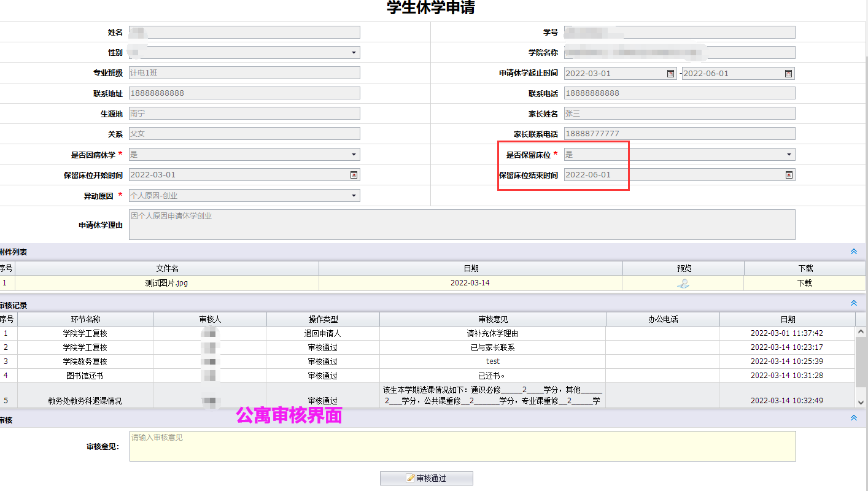Image resolution: width=868 pixels, height=491 pixels.
Task: Open calendar icon for 保留床位结束时间
Action: tap(789, 175)
